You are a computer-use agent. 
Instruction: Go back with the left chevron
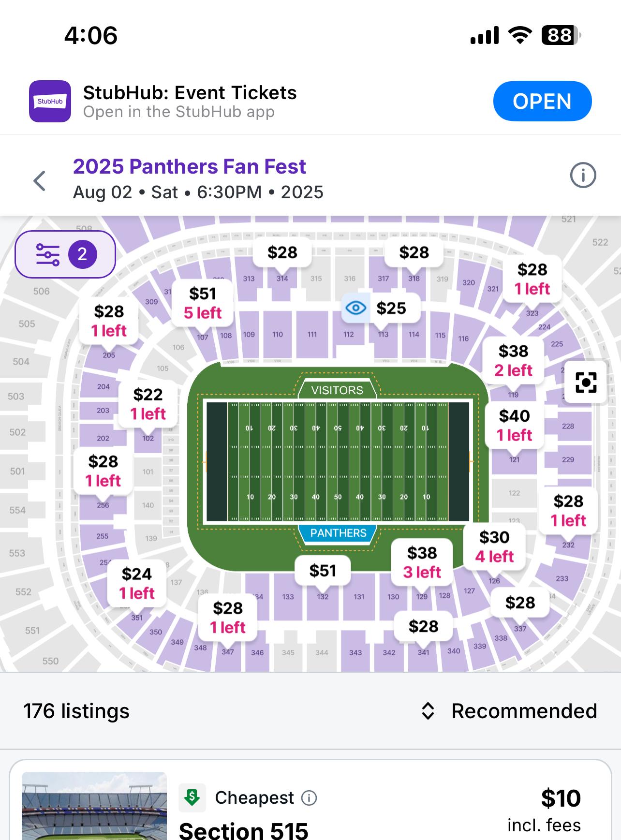point(40,181)
